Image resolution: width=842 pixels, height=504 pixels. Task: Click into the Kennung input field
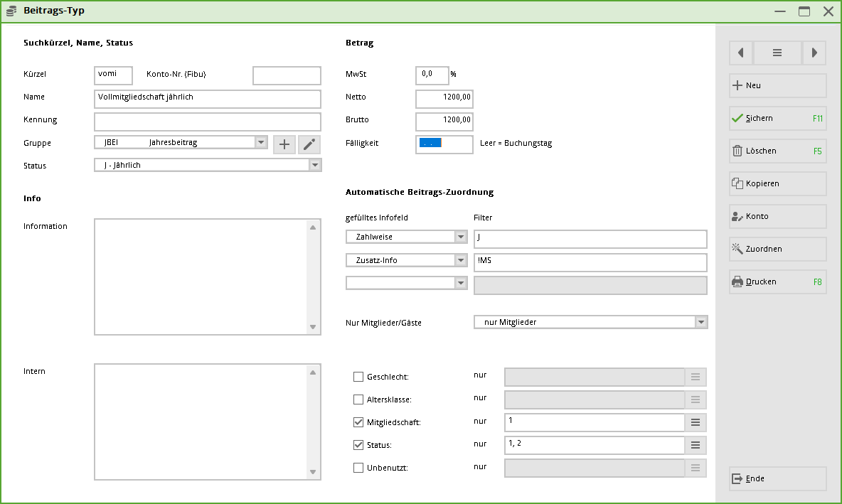[x=207, y=122]
